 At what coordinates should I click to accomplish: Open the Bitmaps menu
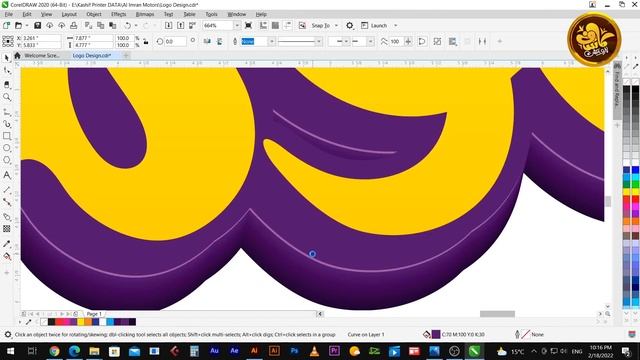click(x=145, y=14)
